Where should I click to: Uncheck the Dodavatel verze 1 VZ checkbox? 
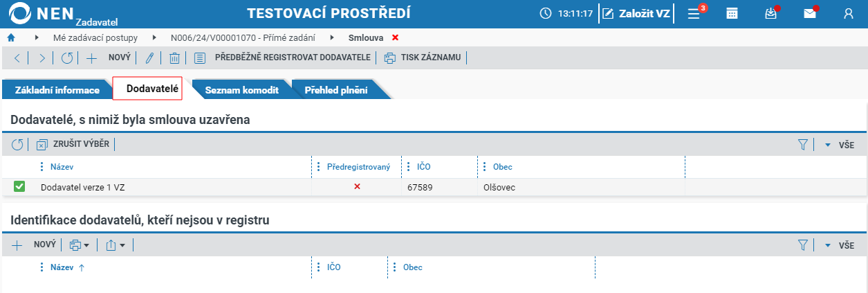pos(19,186)
